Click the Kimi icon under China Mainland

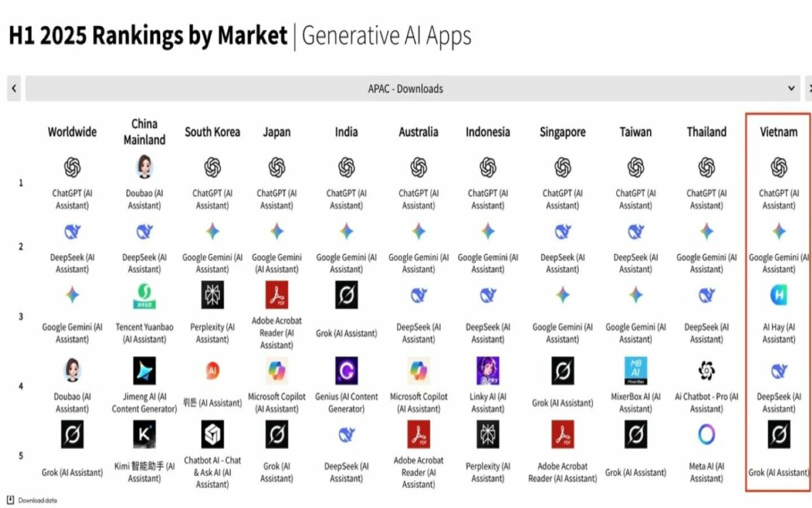pos(144,434)
